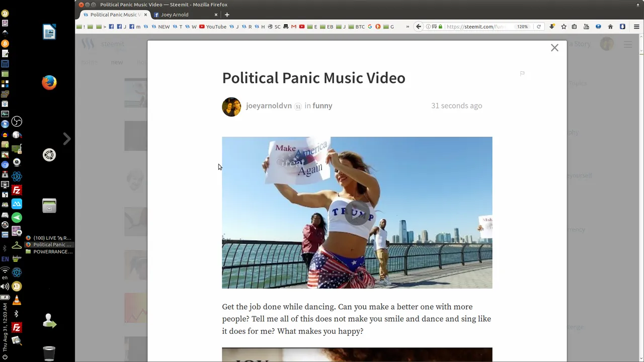Open the Bitcoin orange icon in dock

(5, 44)
